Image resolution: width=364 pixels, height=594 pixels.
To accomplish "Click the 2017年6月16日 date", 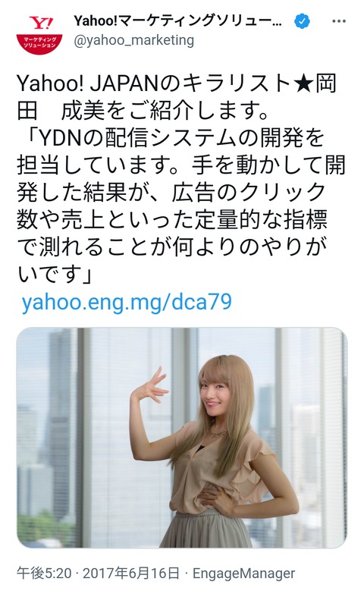I will [x=130, y=574].
